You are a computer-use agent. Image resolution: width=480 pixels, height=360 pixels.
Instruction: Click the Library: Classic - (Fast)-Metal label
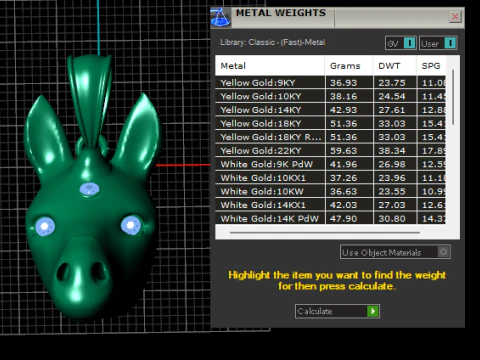coord(273,42)
